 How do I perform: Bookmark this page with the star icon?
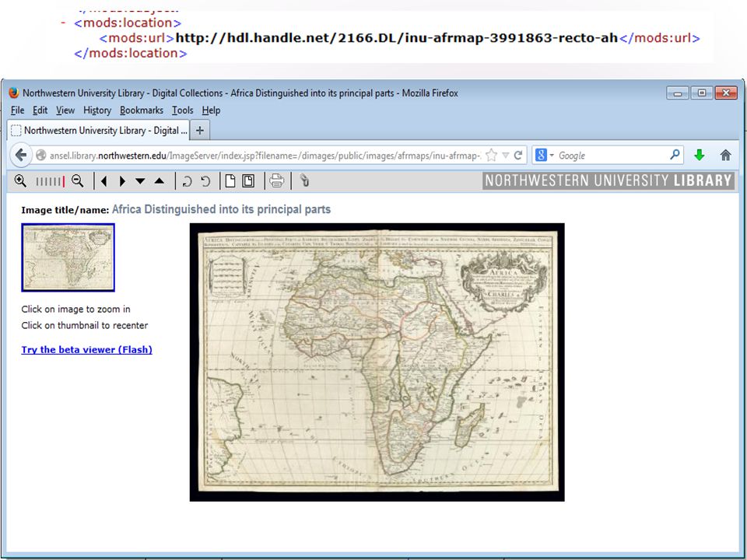tap(492, 156)
